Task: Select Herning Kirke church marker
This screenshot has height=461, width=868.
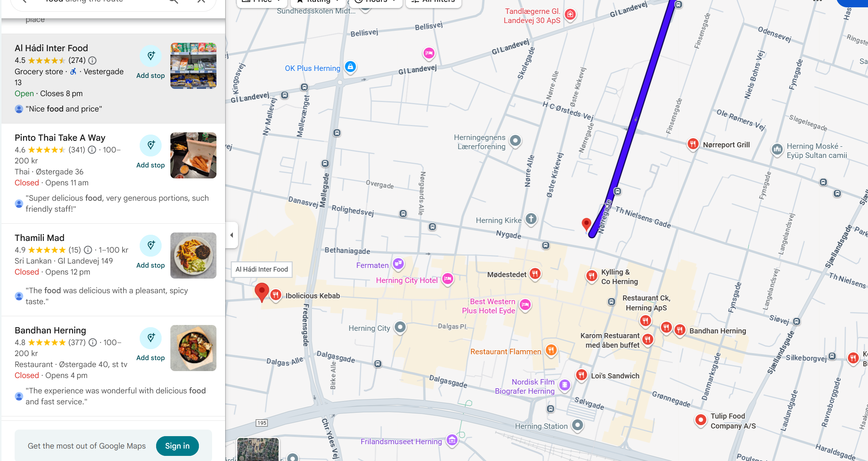Action: (x=531, y=219)
